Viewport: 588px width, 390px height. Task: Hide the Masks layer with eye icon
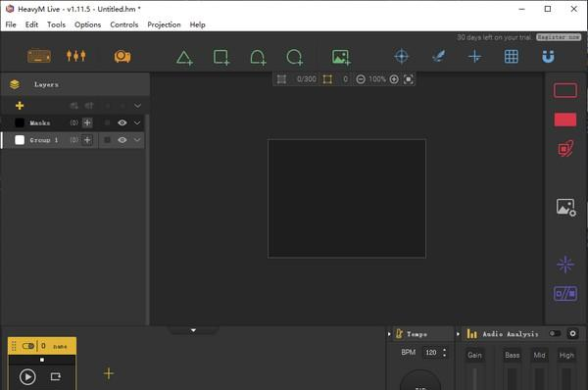pos(122,122)
